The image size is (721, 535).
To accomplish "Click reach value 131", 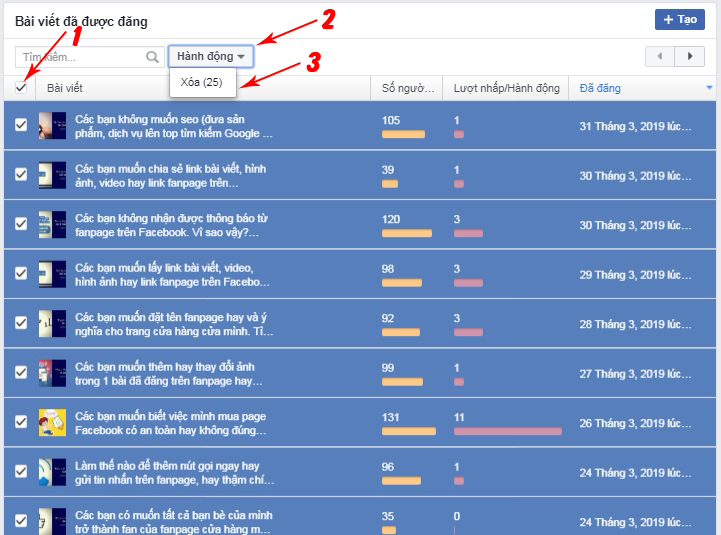I will coord(390,417).
